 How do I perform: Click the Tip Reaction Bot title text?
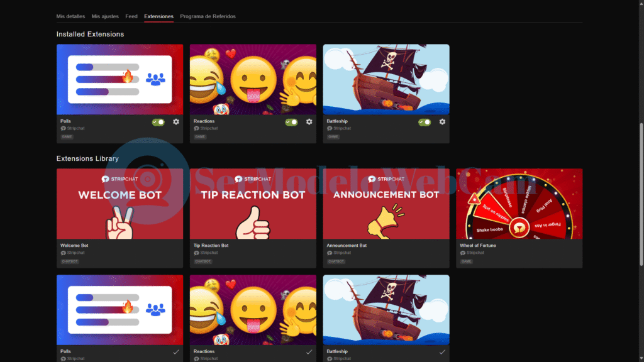coord(211,246)
